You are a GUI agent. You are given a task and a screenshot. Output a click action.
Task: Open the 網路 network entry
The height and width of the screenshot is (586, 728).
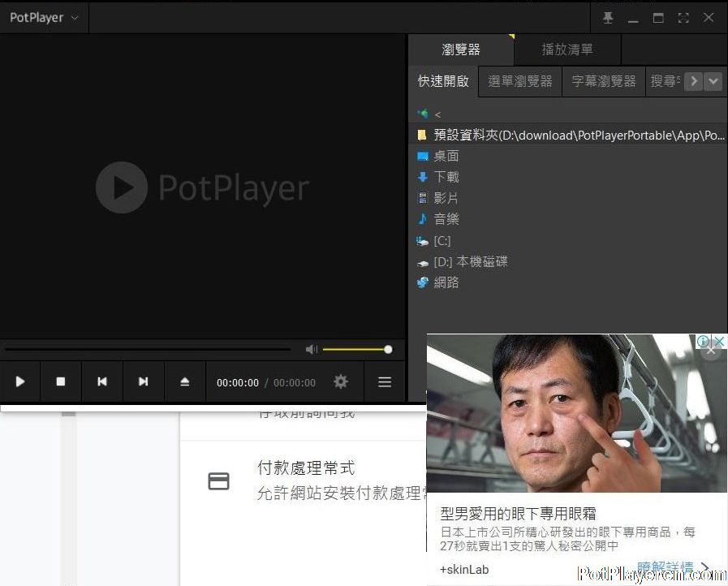437,282
